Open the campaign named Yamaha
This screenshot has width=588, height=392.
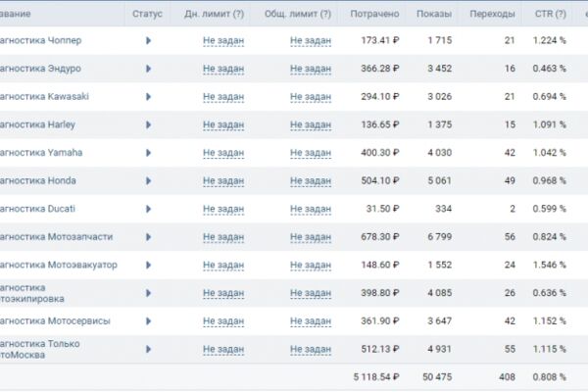point(41,153)
